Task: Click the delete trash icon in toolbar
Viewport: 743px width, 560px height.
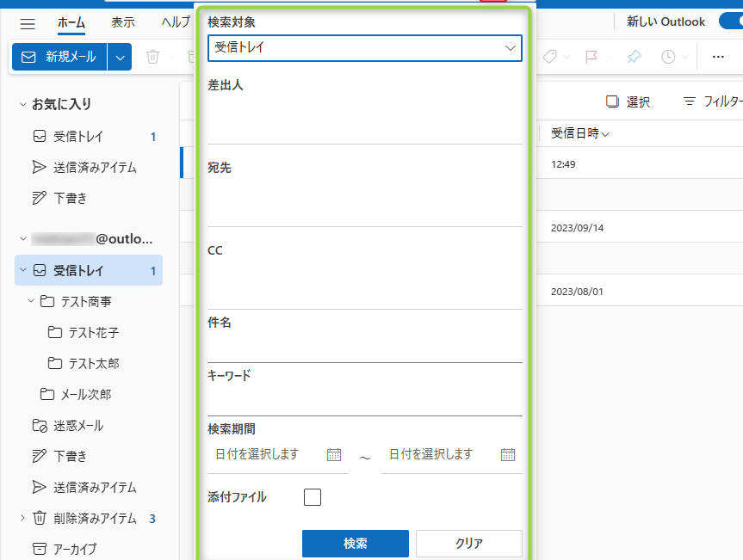Action: point(152,57)
